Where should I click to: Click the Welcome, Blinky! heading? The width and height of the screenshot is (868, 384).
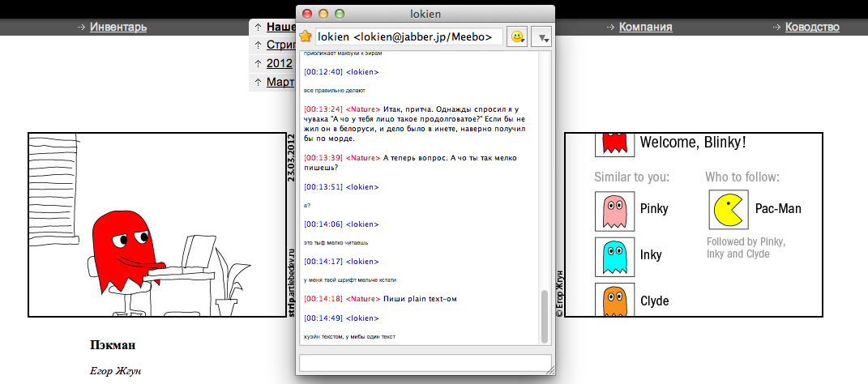click(693, 143)
